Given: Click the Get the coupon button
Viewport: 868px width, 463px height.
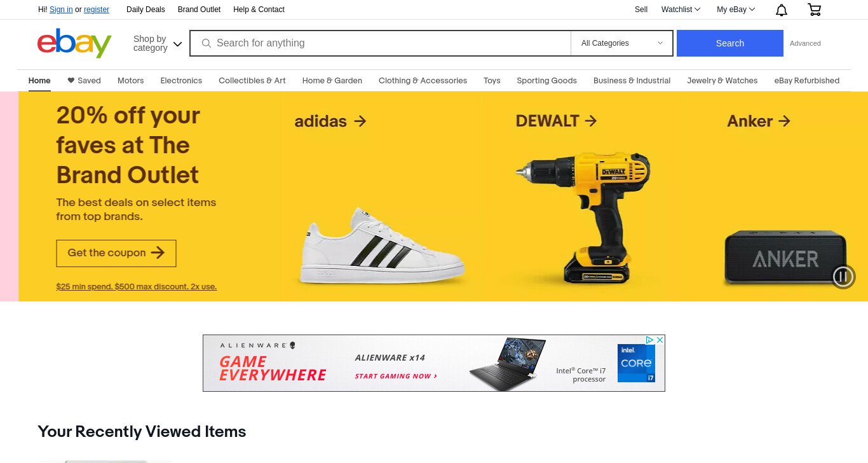Looking at the screenshot, I should coord(116,253).
